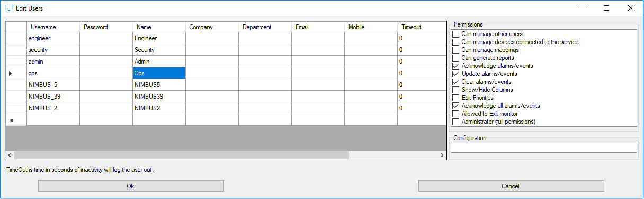Screen dimensions: 644x199
Task: Select the 'NIMBUS_5' username cell
Action: pos(53,85)
